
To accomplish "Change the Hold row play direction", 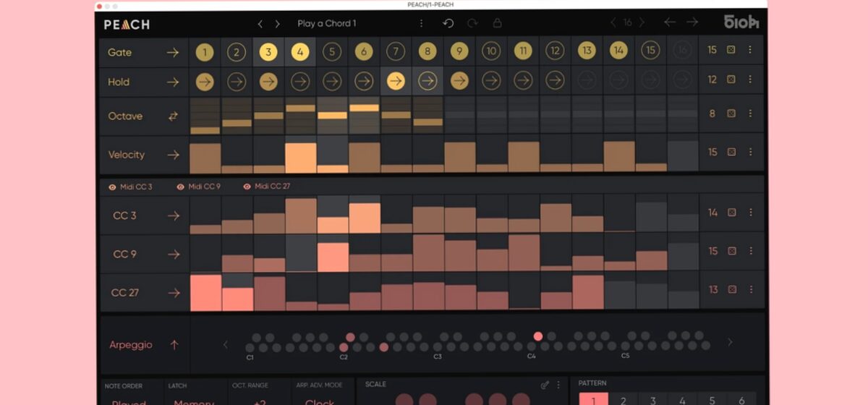I will (x=172, y=82).
